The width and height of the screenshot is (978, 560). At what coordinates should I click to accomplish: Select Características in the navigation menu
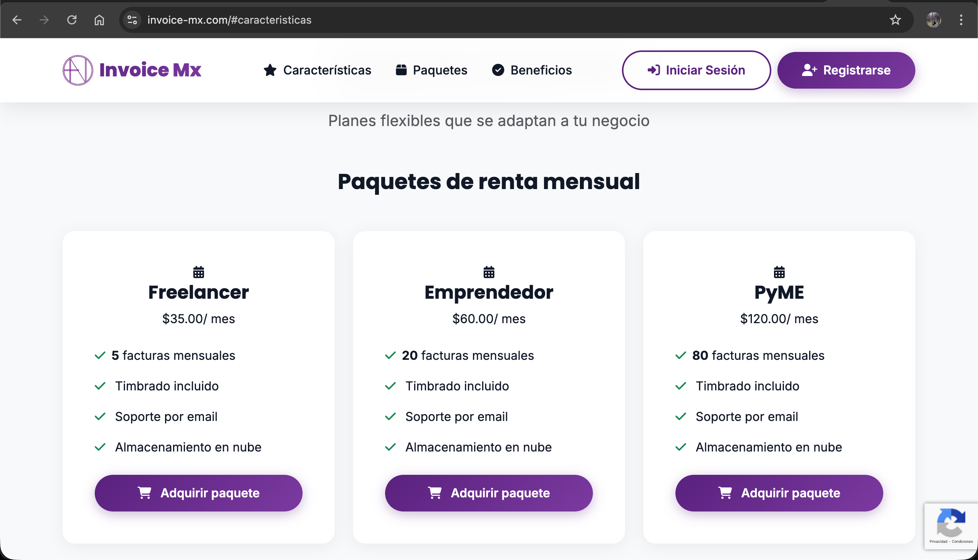(327, 70)
